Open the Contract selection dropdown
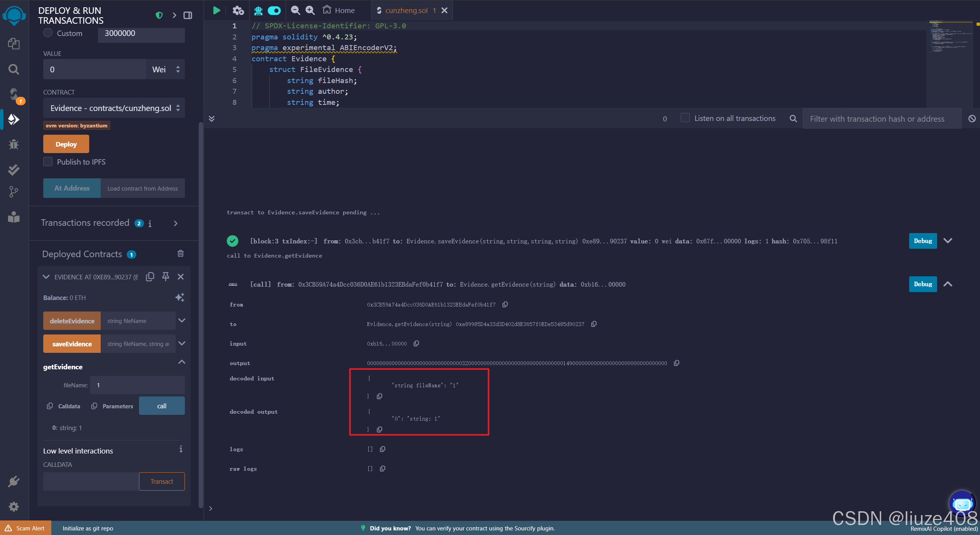The width and height of the screenshot is (980, 535). click(x=114, y=108)
